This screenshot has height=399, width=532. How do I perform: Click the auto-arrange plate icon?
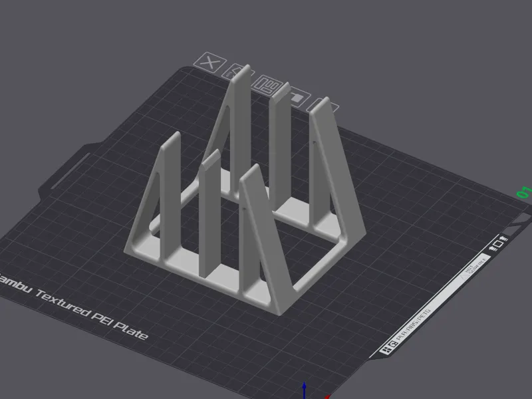pos(267,84)
